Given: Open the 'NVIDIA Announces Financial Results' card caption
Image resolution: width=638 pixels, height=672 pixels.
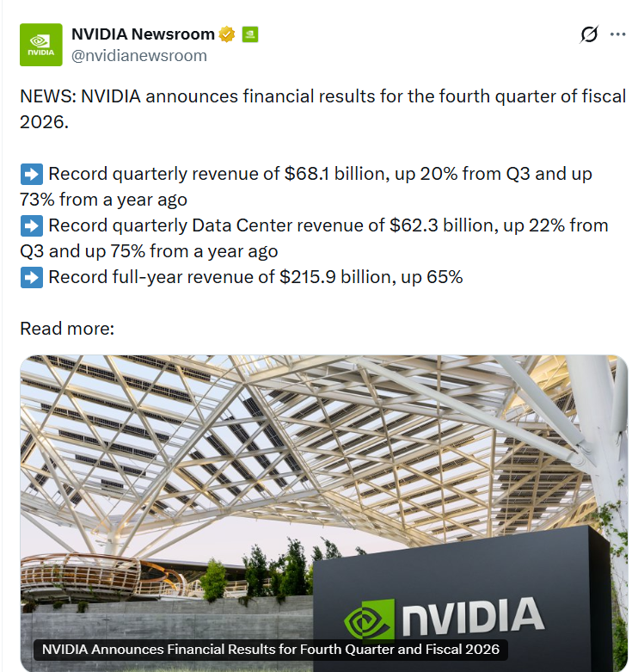Looking at the screenshot, I should 270,649.
